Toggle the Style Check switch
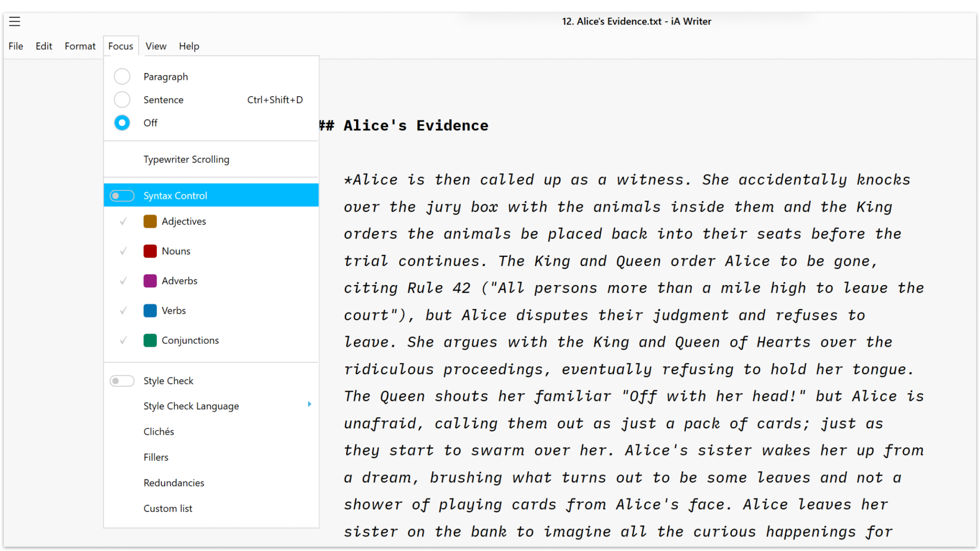This screenshot has width=980, height=551. (x=122, y=381)
